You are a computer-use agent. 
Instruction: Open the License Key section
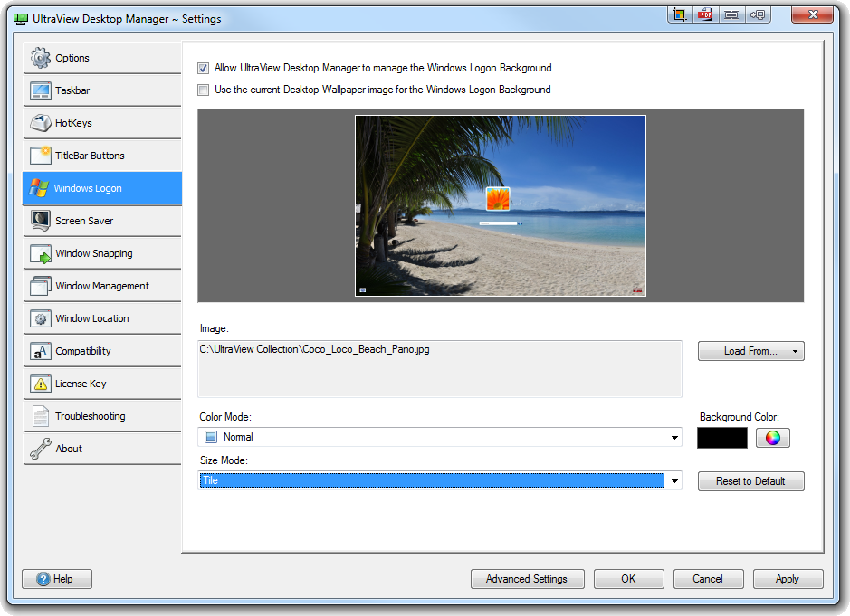pos(102,384)
